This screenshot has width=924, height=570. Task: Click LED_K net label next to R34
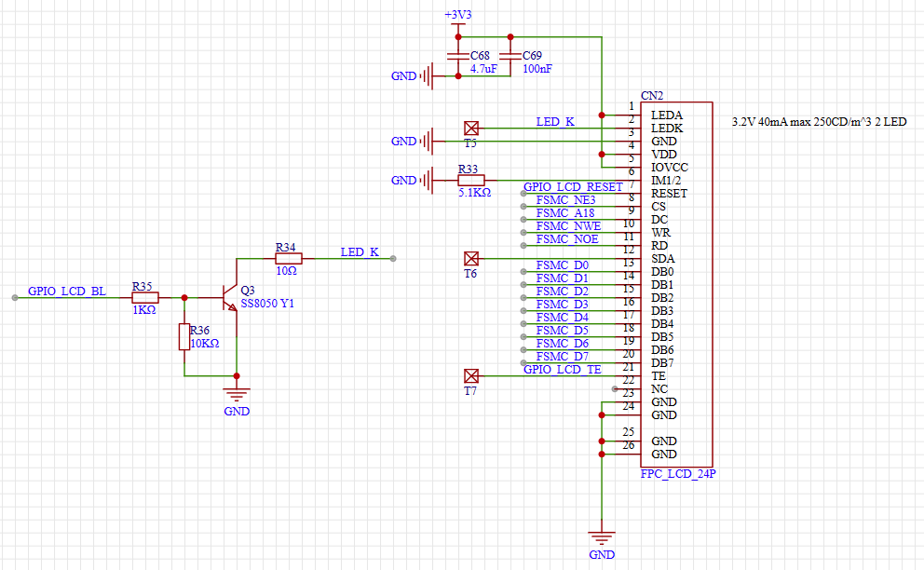tap(360, 251)
